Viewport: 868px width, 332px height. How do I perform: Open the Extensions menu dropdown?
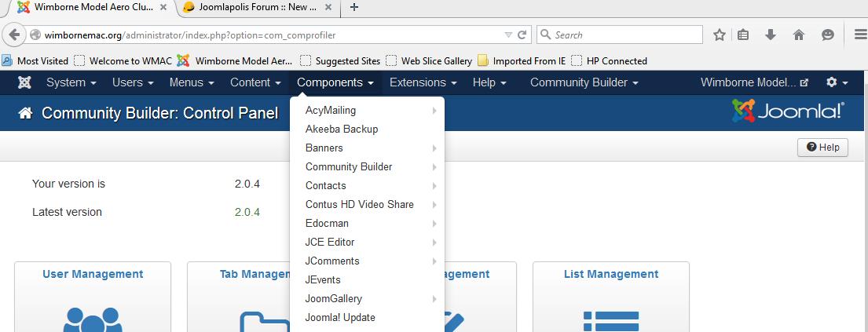[423, 82]
